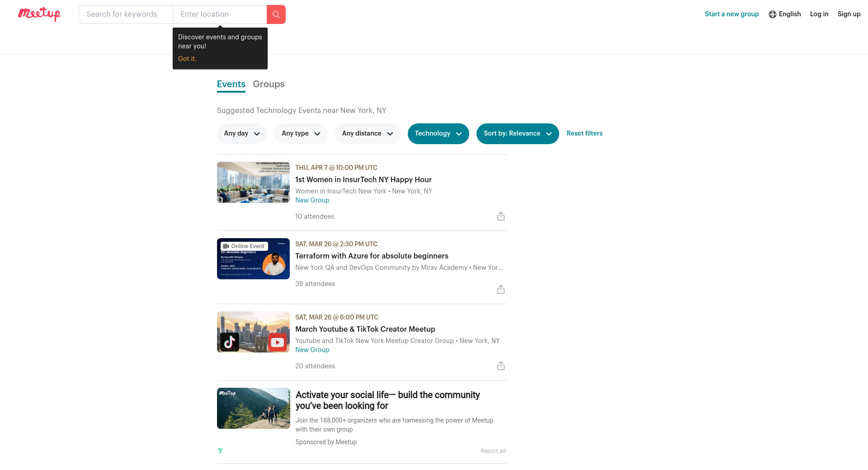The image size is (868, 470).
Task: Dismiss tooltip with Got it
Action: pos(187,59)
